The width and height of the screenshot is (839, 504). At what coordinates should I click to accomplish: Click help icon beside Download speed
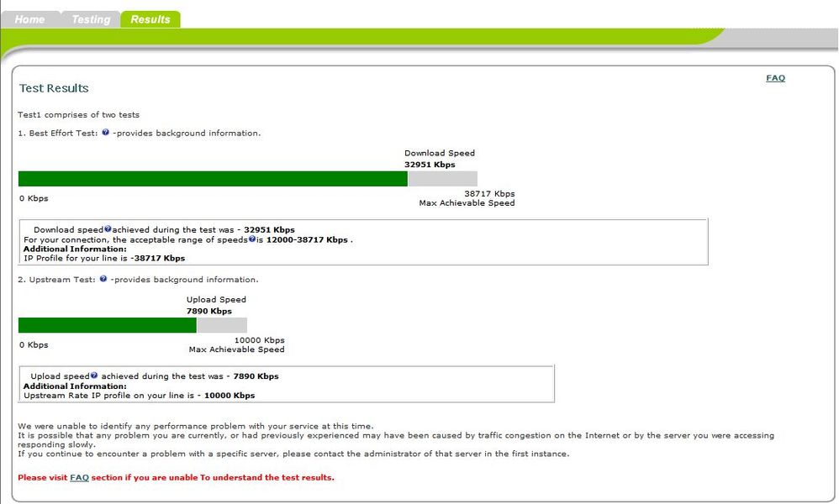tap(108, 228)
